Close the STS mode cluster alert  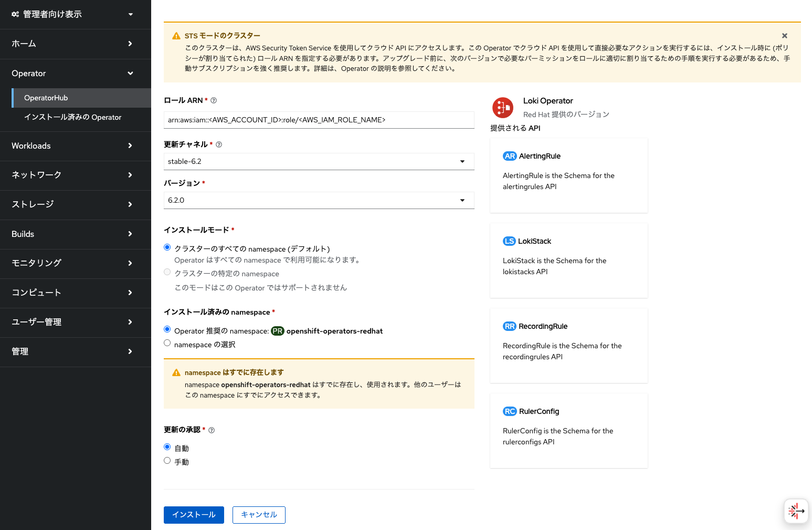click(785, 36)
